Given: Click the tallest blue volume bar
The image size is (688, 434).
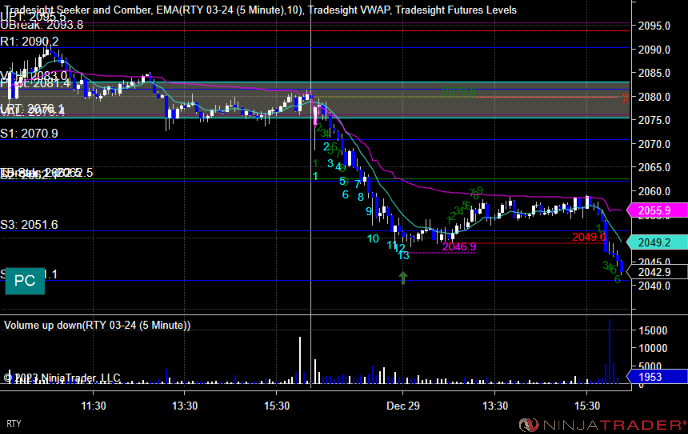Looking at the screenshot, I should pyautogui.click(x=609, y=352).
